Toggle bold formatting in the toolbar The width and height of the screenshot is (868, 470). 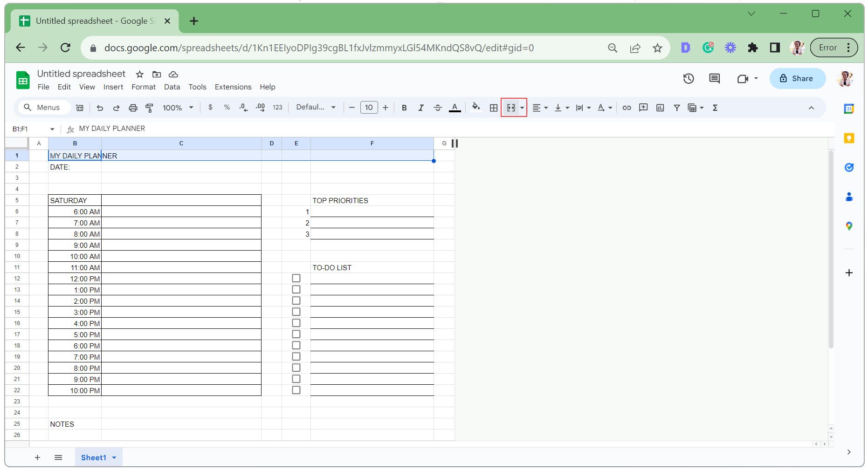(404, 108)
